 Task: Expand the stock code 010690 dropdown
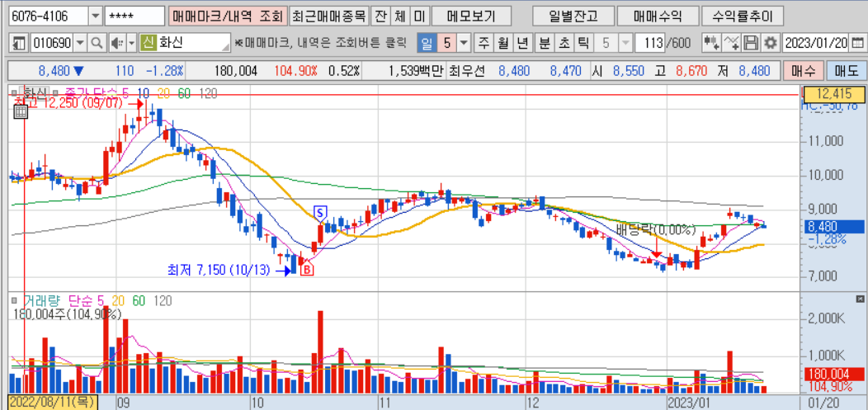[x=80, y=43]
